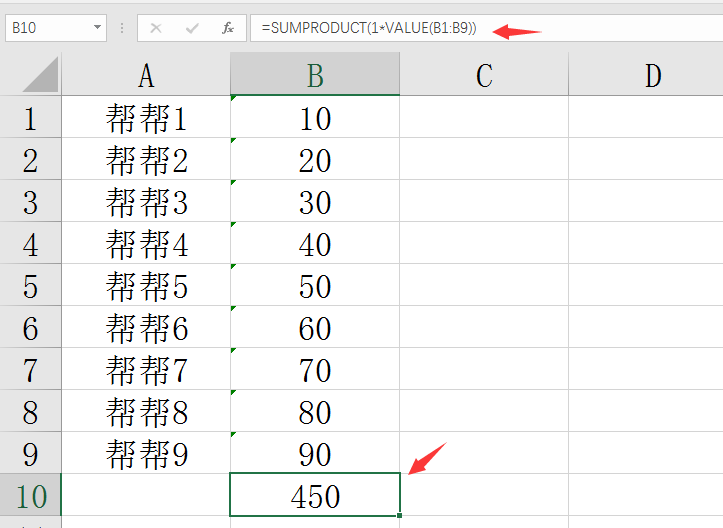The image size is (723, 528).
Task: Open the Name Box dropdown arrow
Action: point(97,28)
